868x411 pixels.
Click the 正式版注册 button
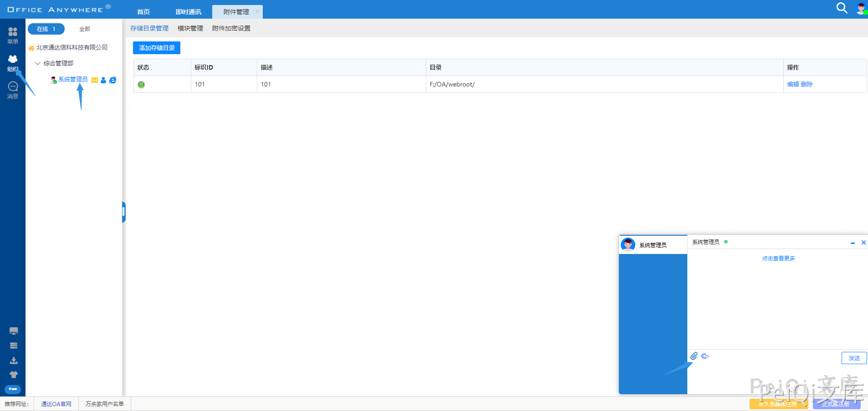[837, 404]
